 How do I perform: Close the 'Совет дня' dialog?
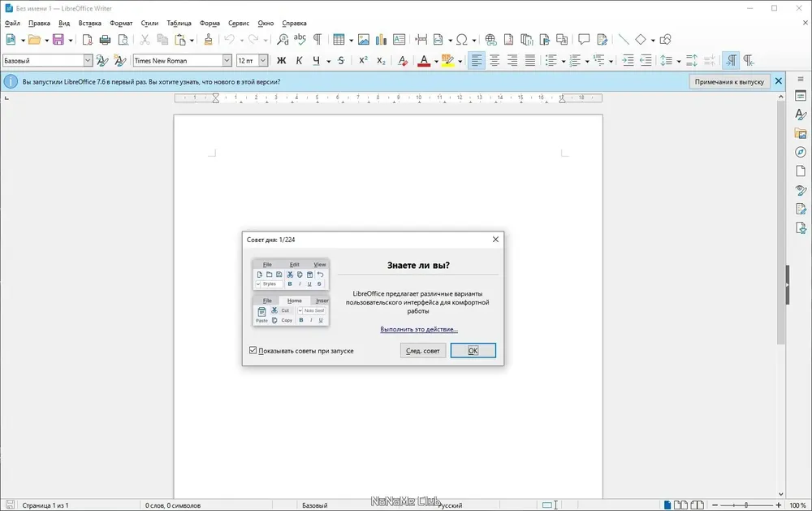point(495,240)
